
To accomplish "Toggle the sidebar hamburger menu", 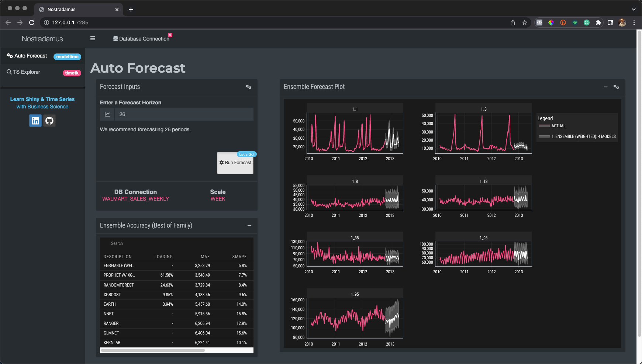I will tap(93, 38).
